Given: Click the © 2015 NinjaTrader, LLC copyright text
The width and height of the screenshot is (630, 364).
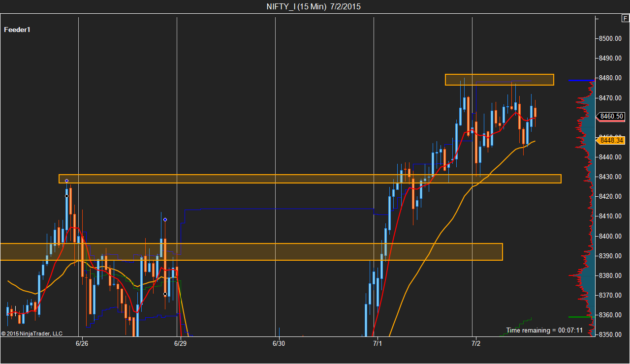Looking at the screenshot, I should click(32, 333).
